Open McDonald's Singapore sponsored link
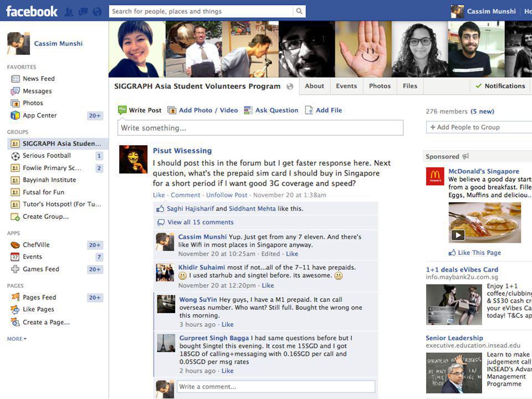This screenshot has height=399, width=532. 483,171
